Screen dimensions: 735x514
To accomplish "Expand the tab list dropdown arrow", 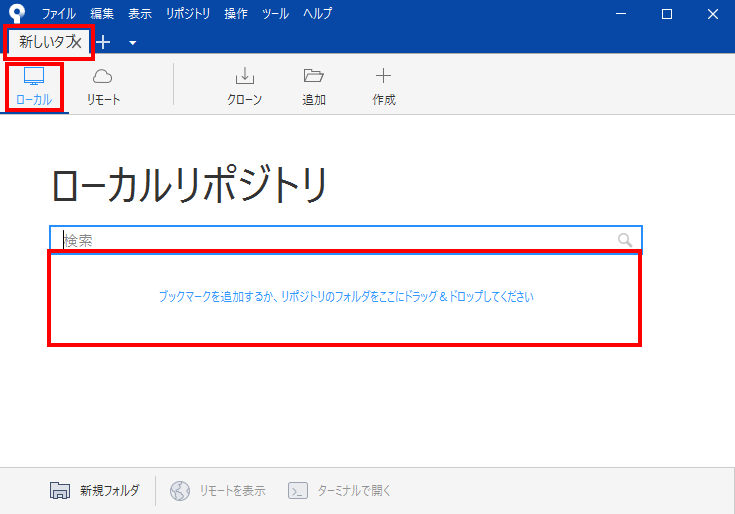I will (x=133, y=43).
